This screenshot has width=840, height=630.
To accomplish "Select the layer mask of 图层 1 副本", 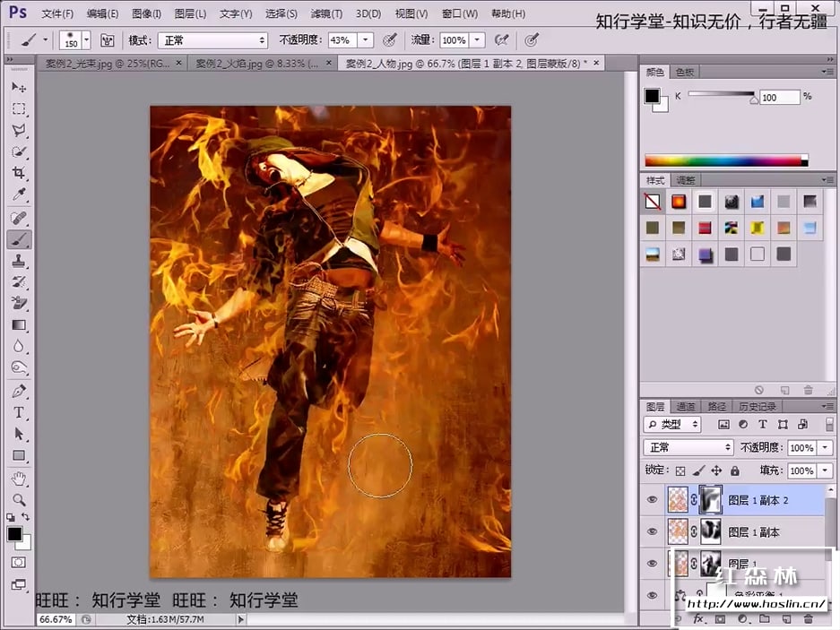I will tap(710, 531).
